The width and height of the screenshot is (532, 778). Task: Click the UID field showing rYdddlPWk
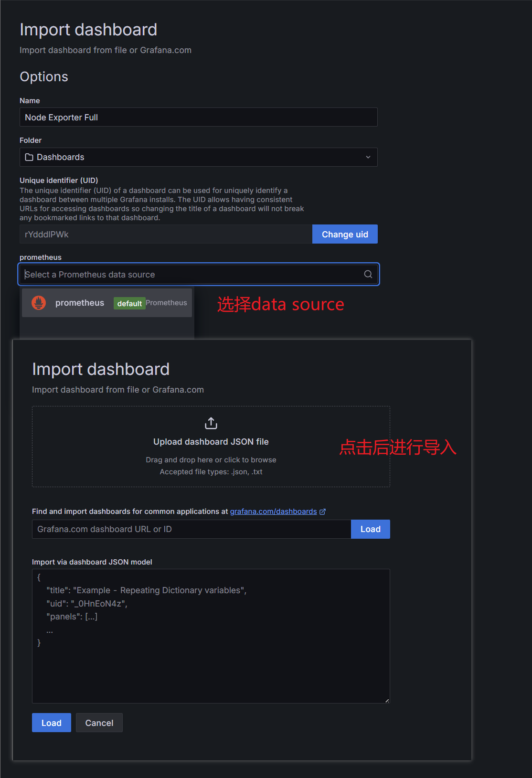click(x=166, y=234)
